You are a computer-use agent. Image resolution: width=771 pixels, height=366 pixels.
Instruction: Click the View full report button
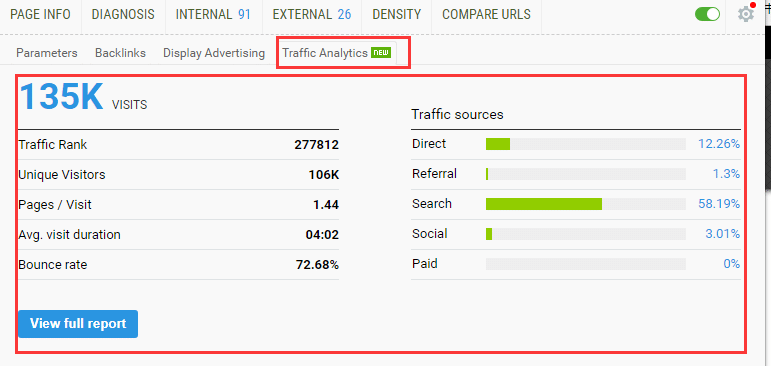click(x=78, y=324)
